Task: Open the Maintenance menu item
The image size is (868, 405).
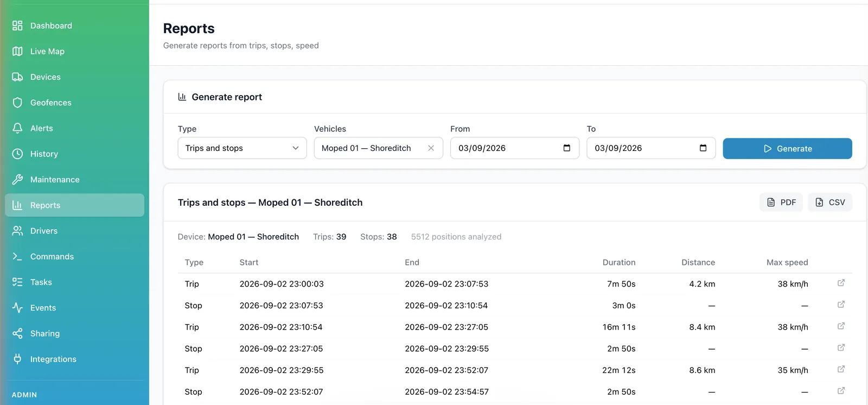Action: (x=75, y=180)
